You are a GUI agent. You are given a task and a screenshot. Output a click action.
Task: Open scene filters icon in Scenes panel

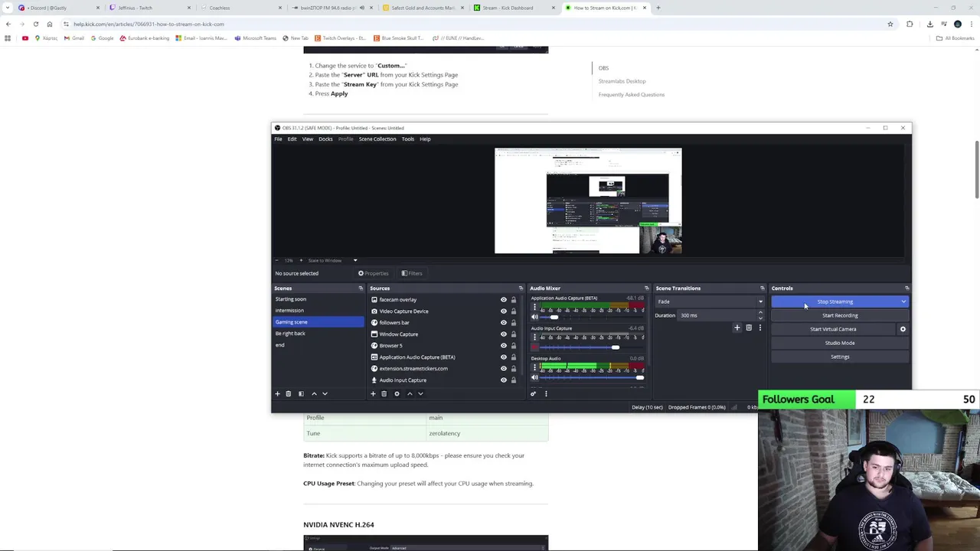pyautogui.click(x=301, y=393)
